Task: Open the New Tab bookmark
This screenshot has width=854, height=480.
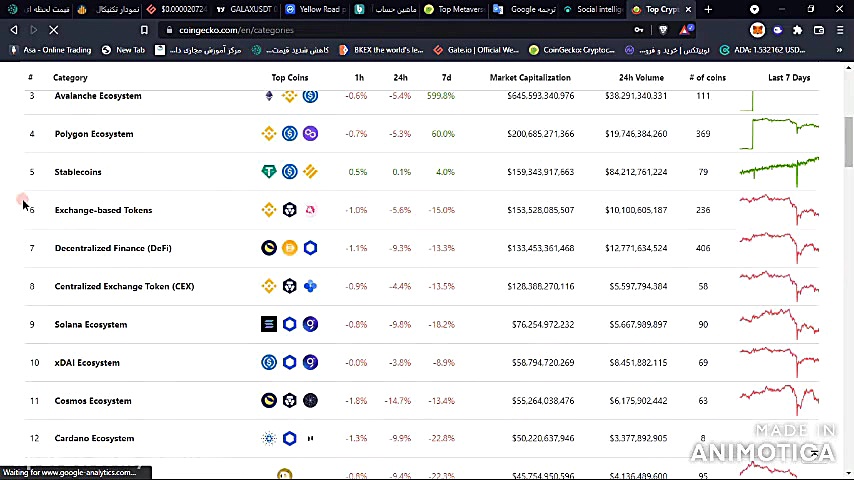Action: tap(123, 50)
